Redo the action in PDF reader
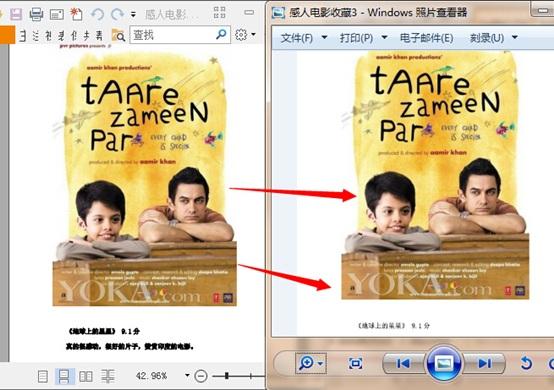Viewport: 554px width, 390px height. point(117,14)
